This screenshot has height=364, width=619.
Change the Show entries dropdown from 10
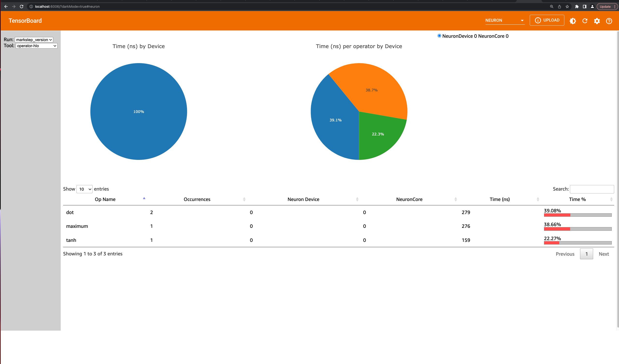[x=84, y=189]
